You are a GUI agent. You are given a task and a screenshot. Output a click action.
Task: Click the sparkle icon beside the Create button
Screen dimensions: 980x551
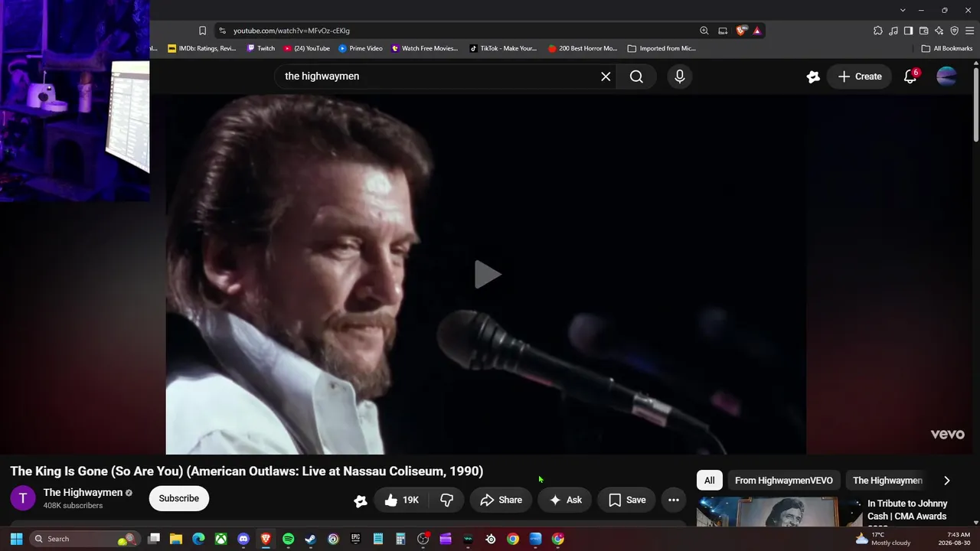[813, 77]
